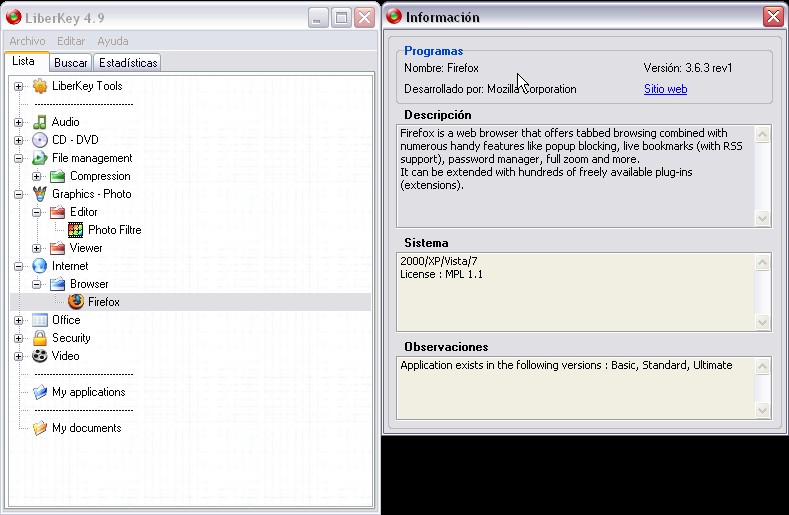
Task: Click the CD - DVD disc icon
Action: (x=40, y=140)
